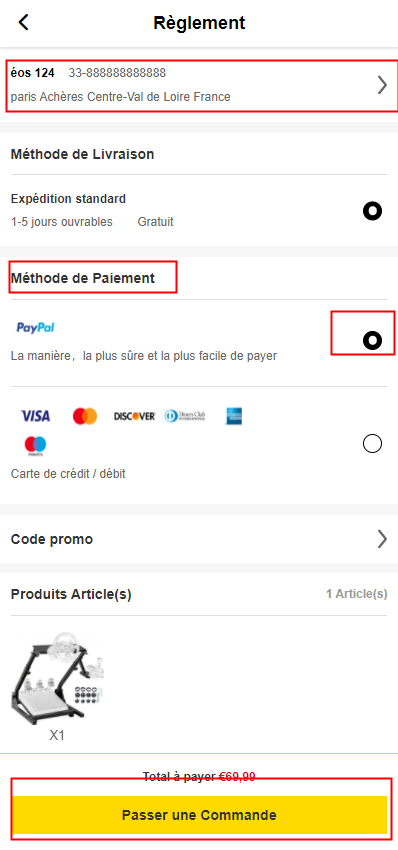Select Expédition standard radio button
The height and width of the screenshot is (850, 398).
point(372,211)
